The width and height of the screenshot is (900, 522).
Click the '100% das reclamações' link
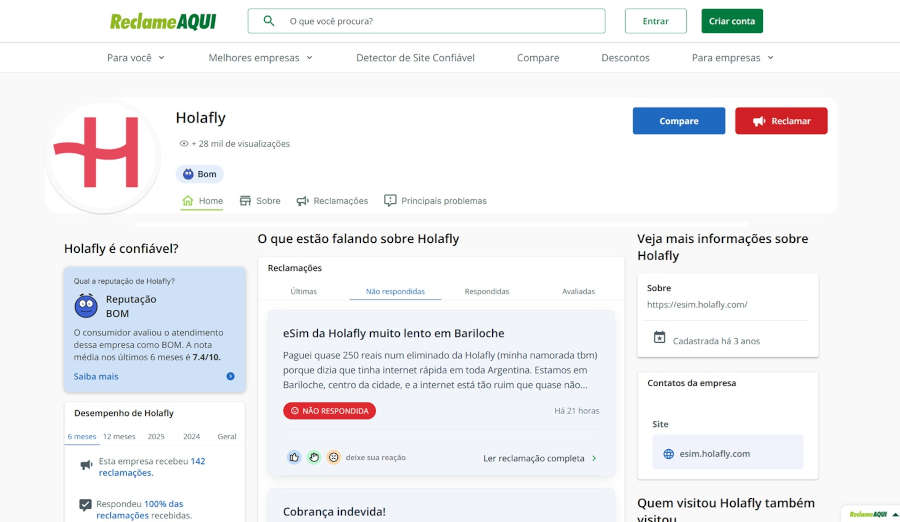(x=139, y=509)
